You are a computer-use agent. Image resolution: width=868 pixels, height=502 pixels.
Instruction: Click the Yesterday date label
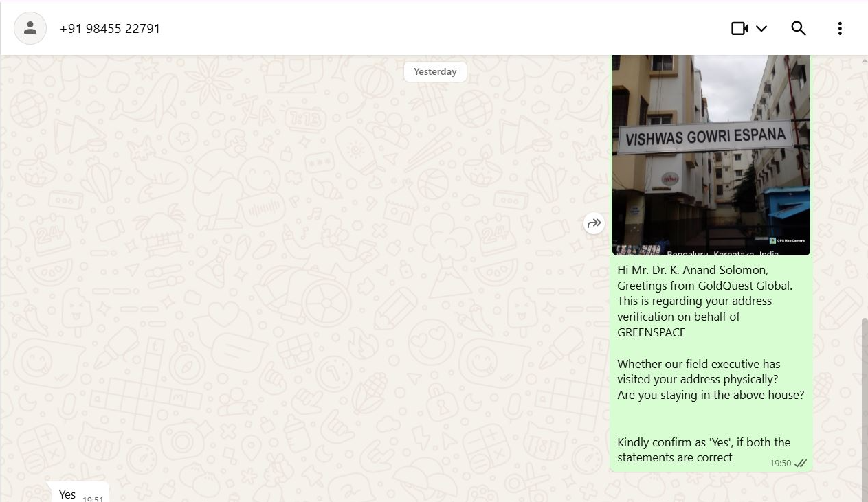pos(435,71)
